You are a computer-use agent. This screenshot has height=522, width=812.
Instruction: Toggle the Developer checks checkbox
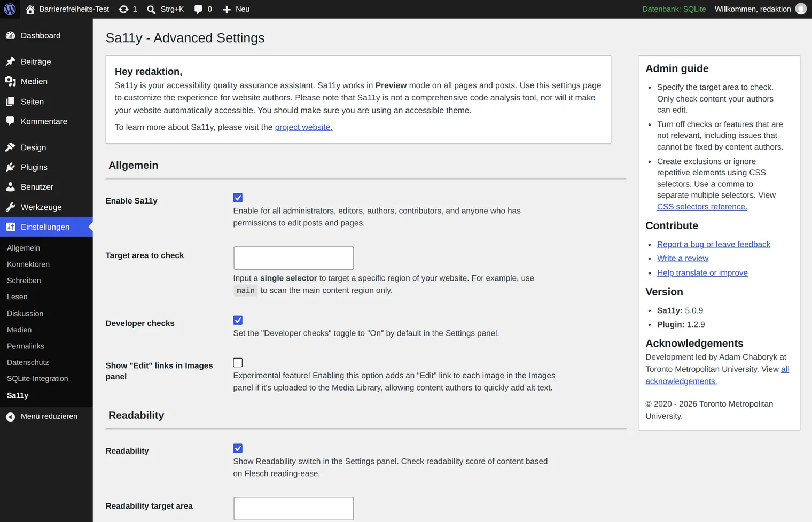tap(238, 320)
